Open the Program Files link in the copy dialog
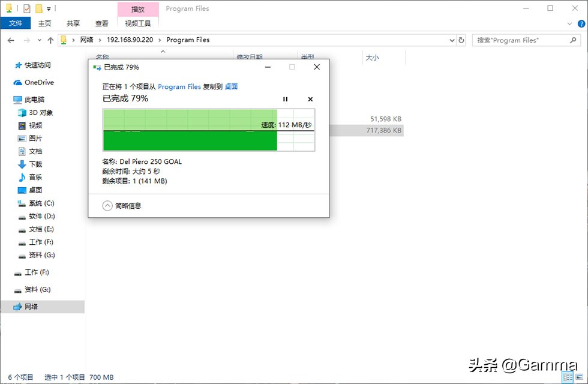The width and height of the screenshot is (588, 384). [x=179, y=86]
